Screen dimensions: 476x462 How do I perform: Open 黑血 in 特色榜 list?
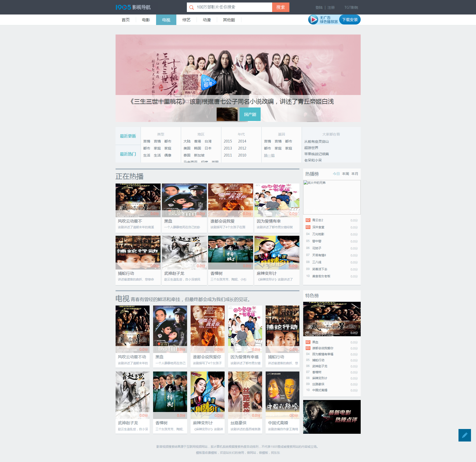[315, 342]
